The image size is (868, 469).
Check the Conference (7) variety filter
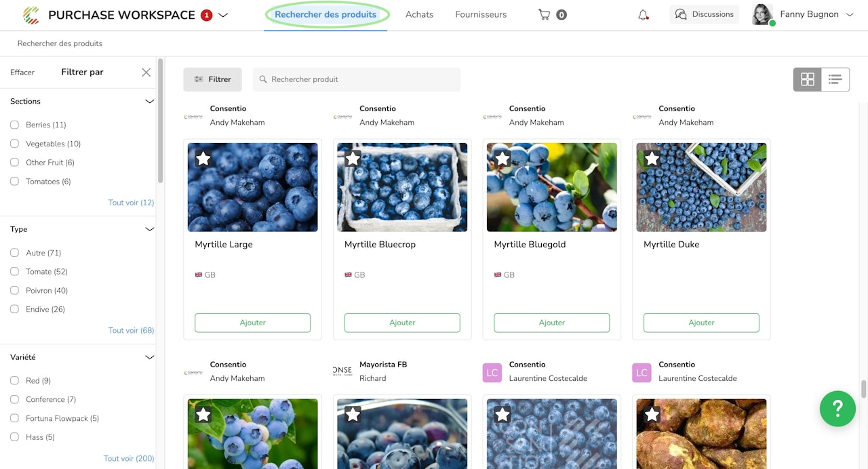14,400
